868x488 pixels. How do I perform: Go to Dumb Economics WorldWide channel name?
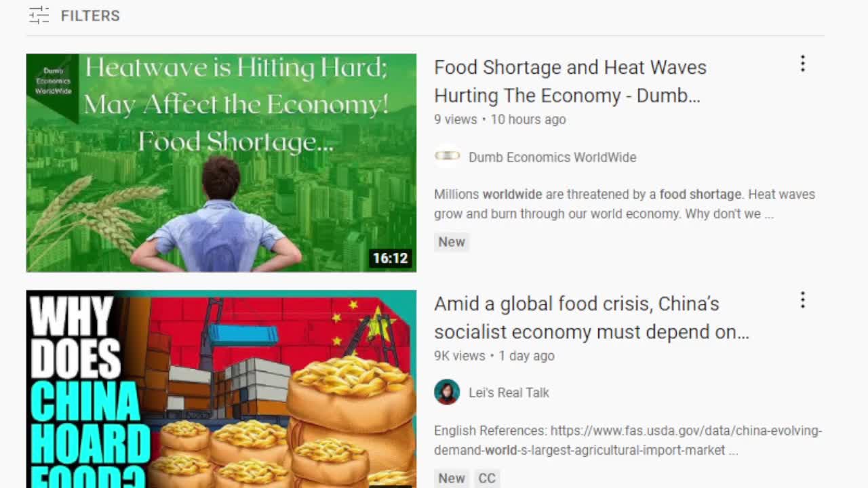pos(553,157)
